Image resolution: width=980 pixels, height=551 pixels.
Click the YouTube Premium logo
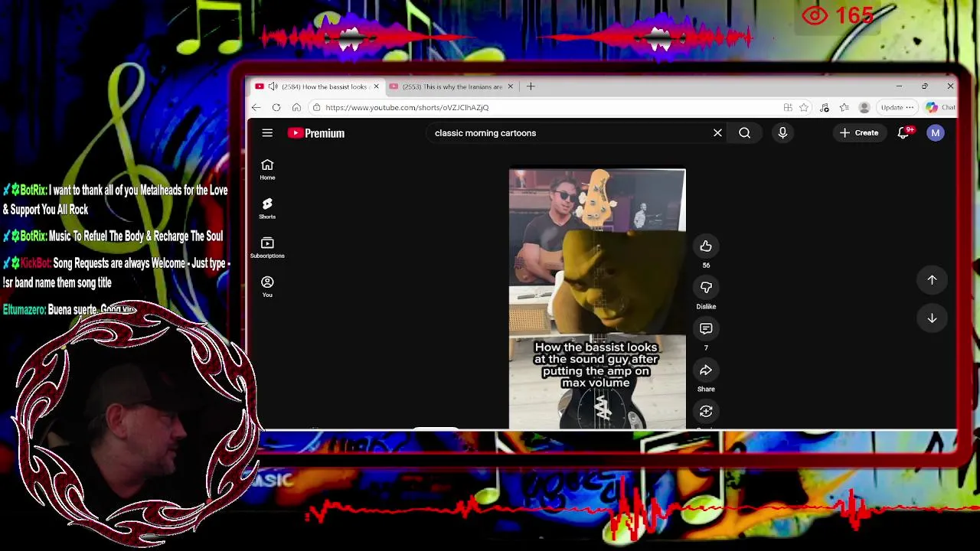(x=316, y=133)
